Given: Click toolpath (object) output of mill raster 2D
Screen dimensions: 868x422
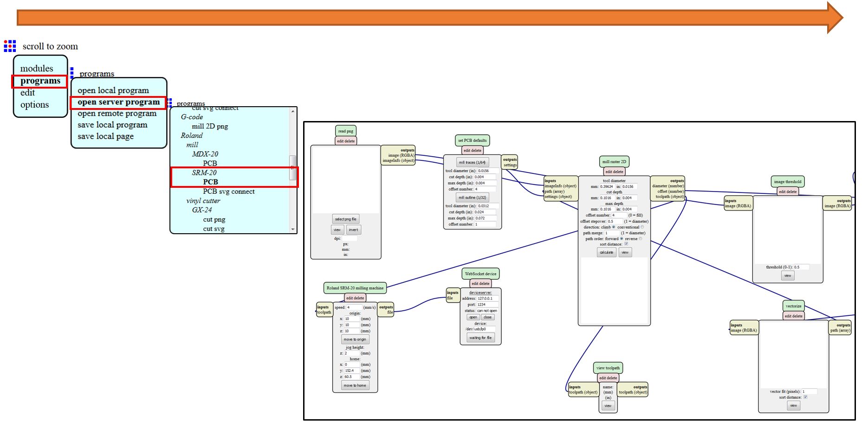Looking at the screenshot, I should (x=670, y=197).
